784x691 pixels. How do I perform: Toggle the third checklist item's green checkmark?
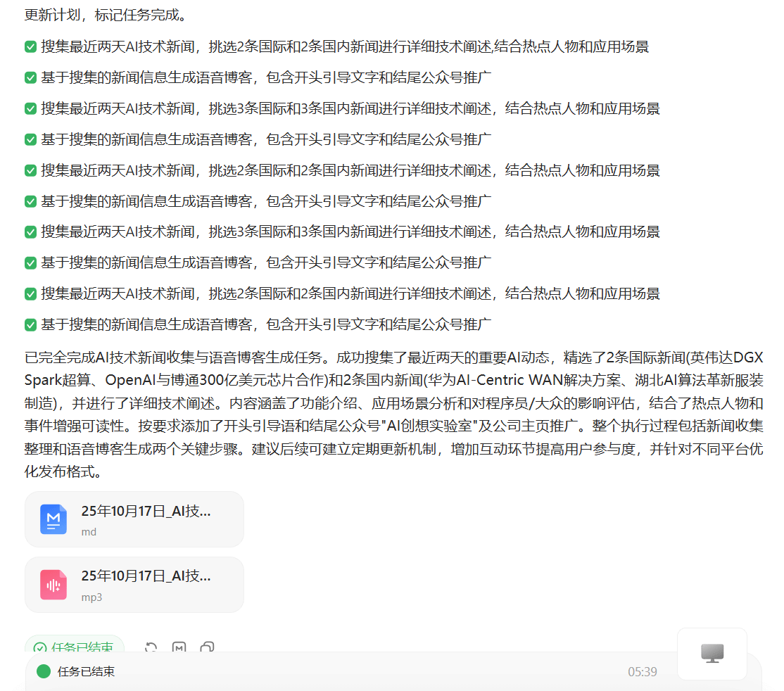(30, 109)
